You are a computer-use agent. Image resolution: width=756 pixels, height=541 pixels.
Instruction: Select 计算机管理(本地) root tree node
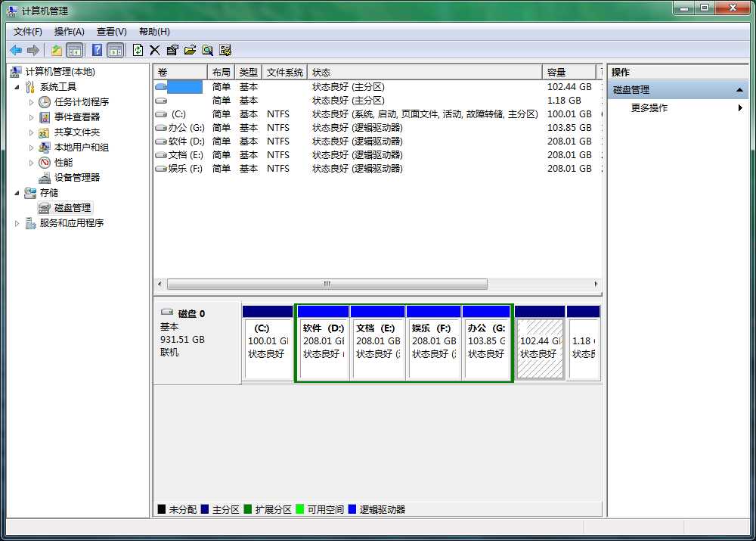click(x=60, y=72)
